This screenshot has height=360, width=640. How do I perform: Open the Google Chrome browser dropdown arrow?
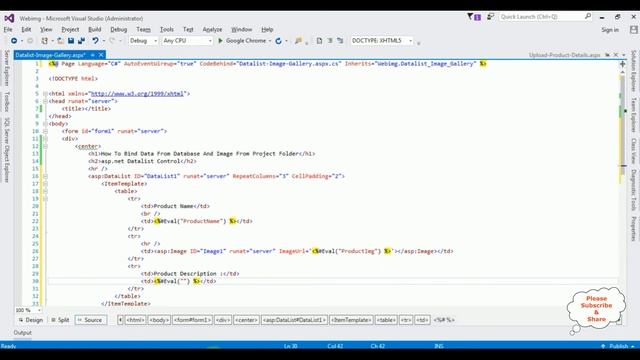click(270, 41)
